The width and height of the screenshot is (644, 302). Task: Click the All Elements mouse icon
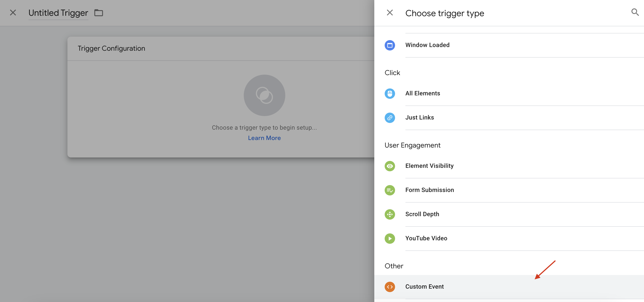click(x=390, y=94)
